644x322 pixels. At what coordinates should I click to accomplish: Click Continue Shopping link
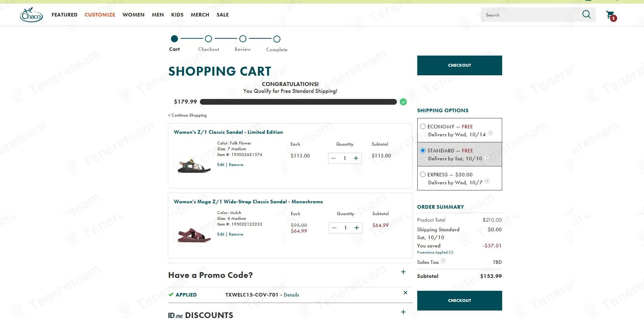click(187, 115)
